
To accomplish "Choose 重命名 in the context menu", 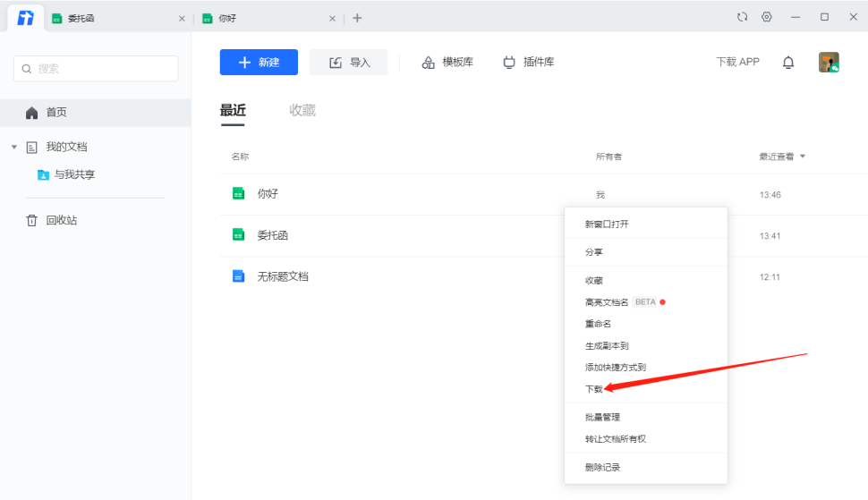I will coord(598,324).
